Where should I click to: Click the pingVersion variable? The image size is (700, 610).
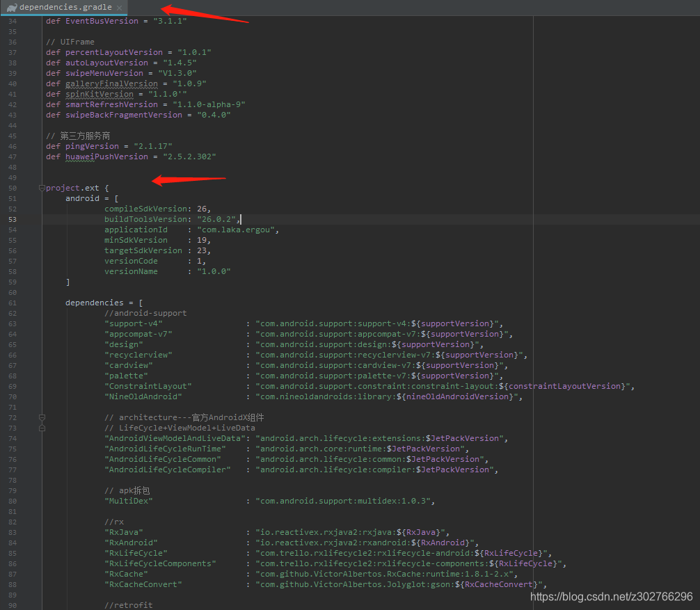click(x=92, y=146)
